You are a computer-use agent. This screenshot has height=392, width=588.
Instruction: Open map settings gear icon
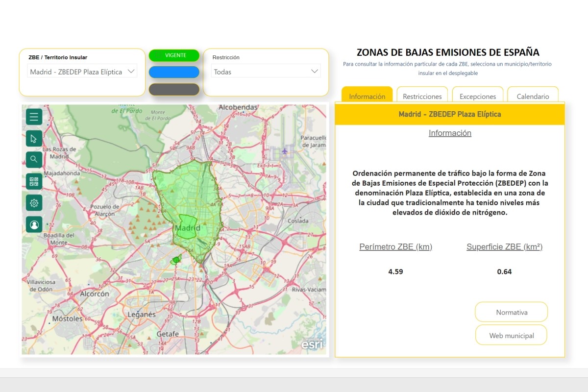pos(34,203)
